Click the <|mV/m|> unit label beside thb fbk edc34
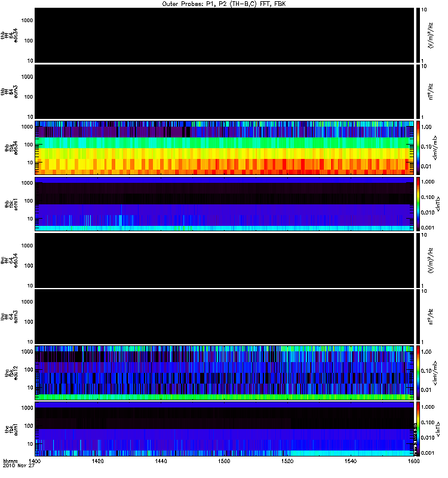Screen dimensions: 448x478 click(x=435, y=148)
